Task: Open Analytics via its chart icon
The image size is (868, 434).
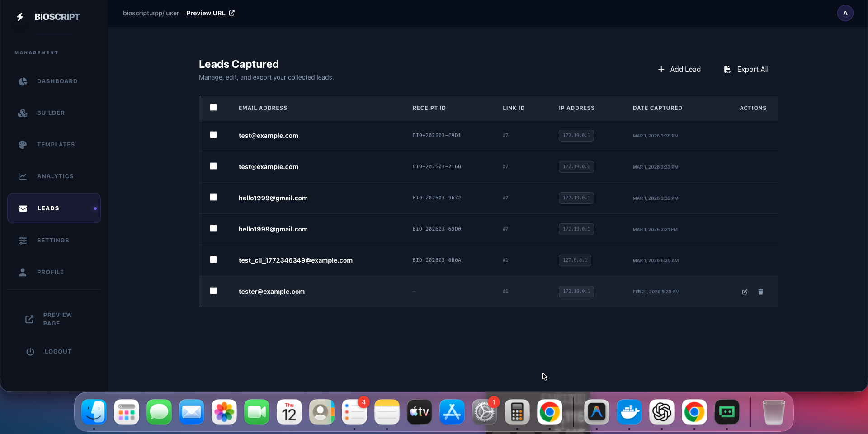Action: click(22, 176)
